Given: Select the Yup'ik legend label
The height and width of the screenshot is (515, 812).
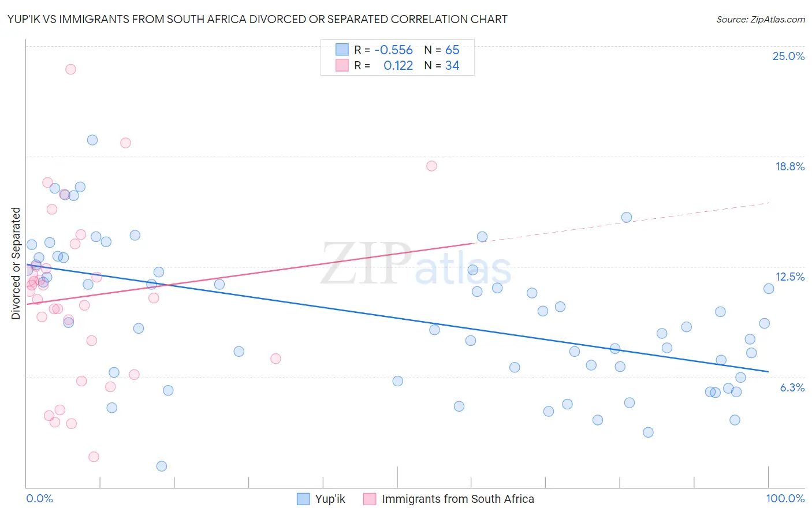Looking at the screenshot, I should point(330,499).
